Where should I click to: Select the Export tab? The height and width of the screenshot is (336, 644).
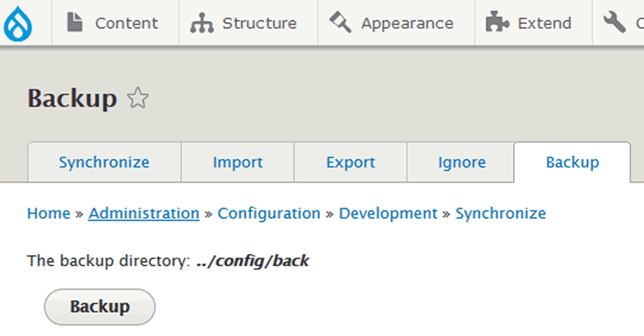click(x=351, y=162)
